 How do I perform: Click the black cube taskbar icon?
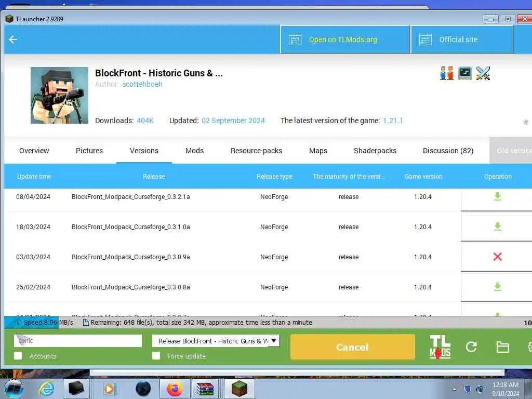click(x=76, y=389)
